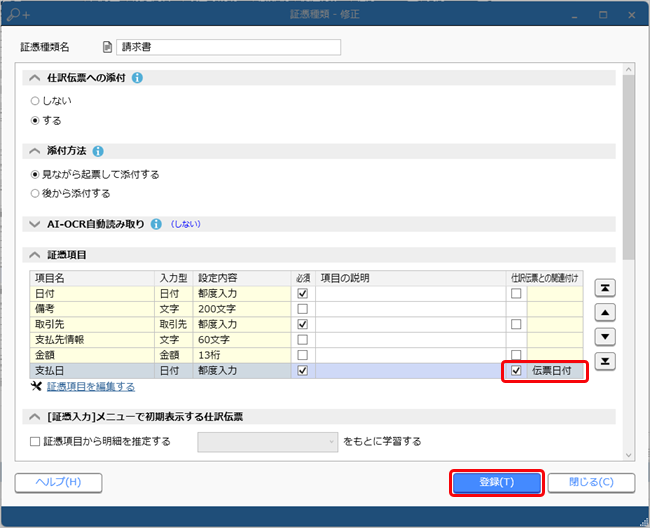Collapse the 仕訳伝票への添付 section

click(35, 78)
